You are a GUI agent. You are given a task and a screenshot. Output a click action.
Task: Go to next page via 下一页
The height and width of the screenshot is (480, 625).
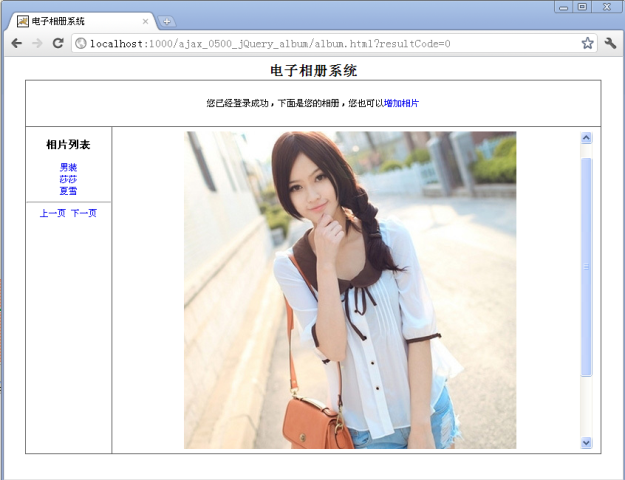(84, 213)
